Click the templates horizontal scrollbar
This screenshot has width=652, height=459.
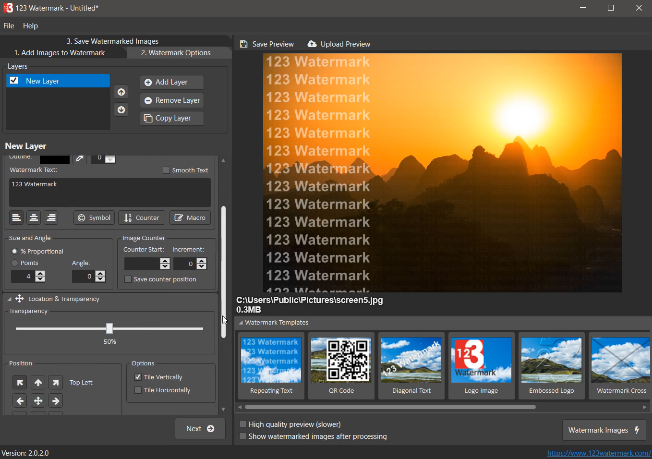(390, 407)
